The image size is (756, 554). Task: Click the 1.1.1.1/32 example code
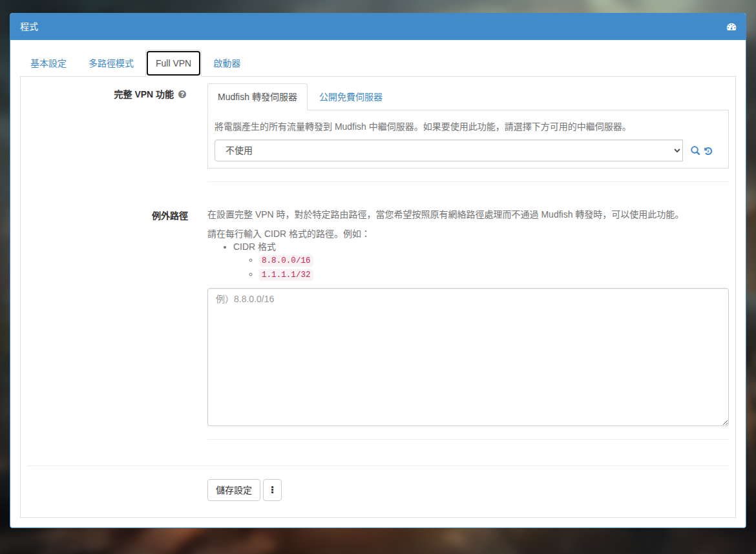pyautogui.click(x=286, y=274)
